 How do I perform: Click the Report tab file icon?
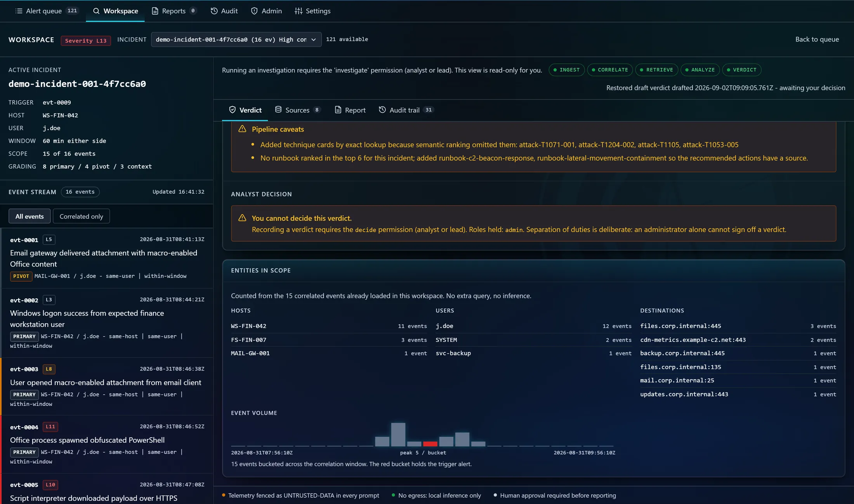(338, 110)
